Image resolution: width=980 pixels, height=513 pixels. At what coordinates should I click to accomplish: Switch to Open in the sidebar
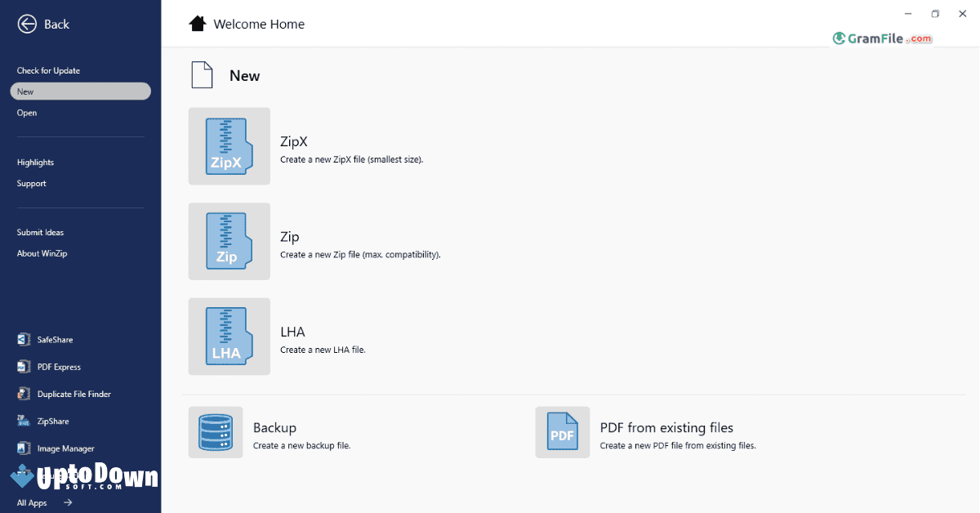pos(26,112)
